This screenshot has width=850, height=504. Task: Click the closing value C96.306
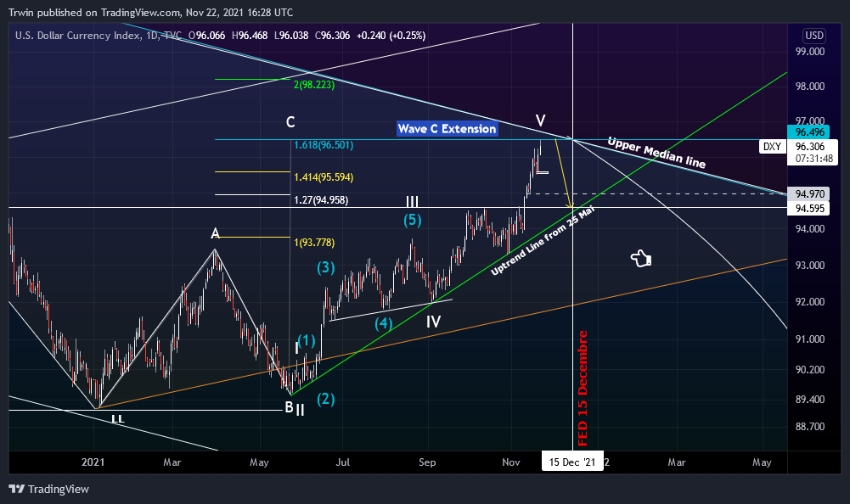[332, 36]
